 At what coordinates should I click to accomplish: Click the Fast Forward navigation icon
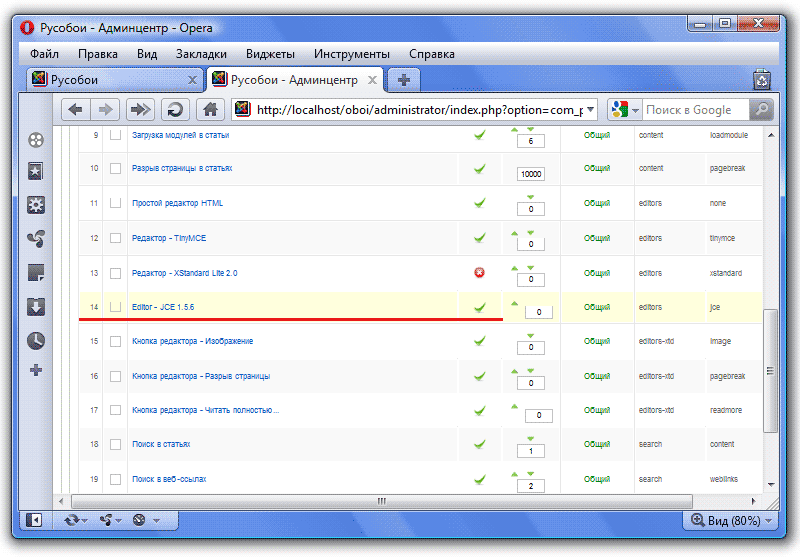point(141,110)
